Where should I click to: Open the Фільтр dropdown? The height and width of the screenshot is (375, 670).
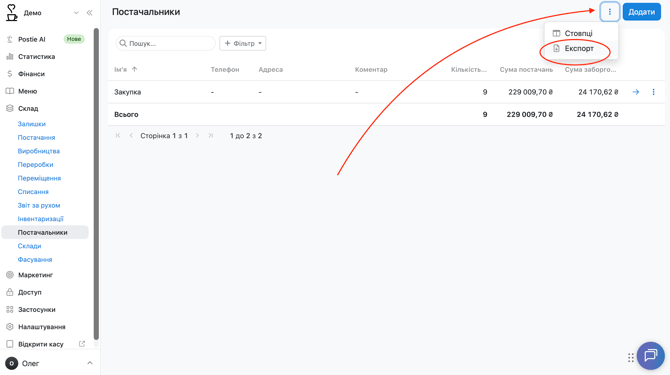click(x=243, y=44)
